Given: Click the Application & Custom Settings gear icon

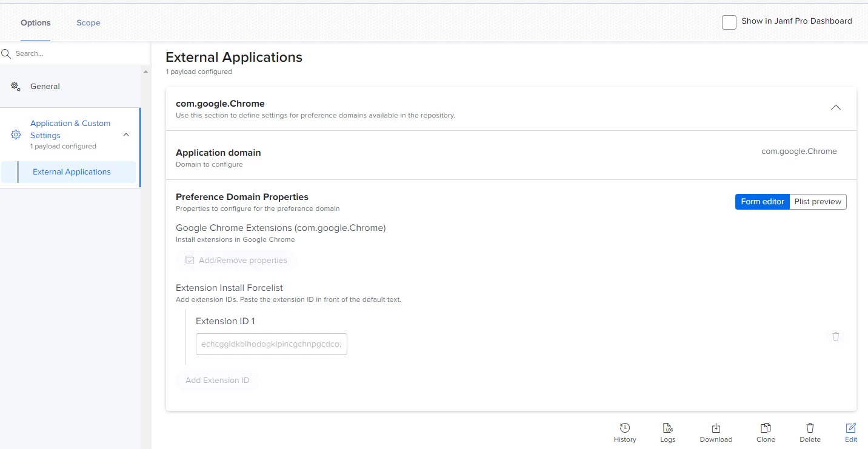Looking at the screenshot, I should 16,135.
